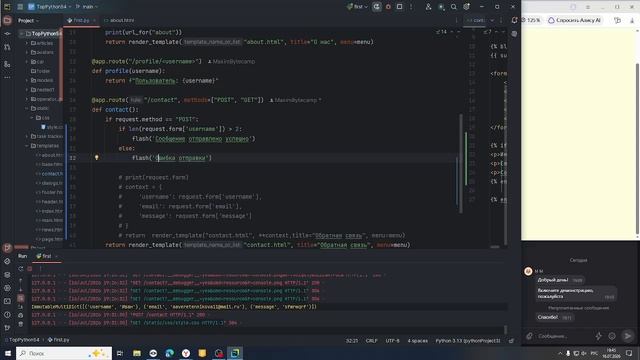640x360 pixels.
Task: Click the UTF-8 encoding widget
Action: coord(393,341)
